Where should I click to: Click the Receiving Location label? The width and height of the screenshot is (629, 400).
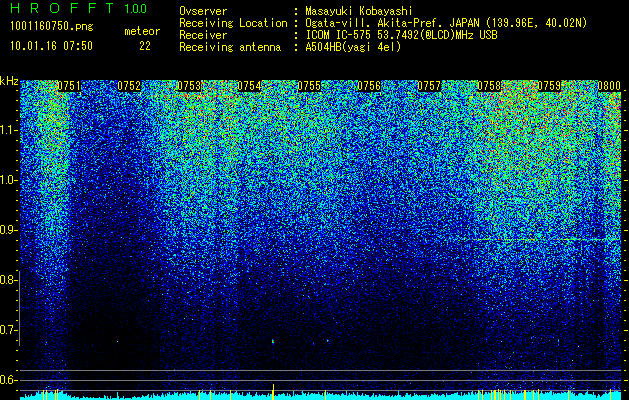[x=233, y=23]
